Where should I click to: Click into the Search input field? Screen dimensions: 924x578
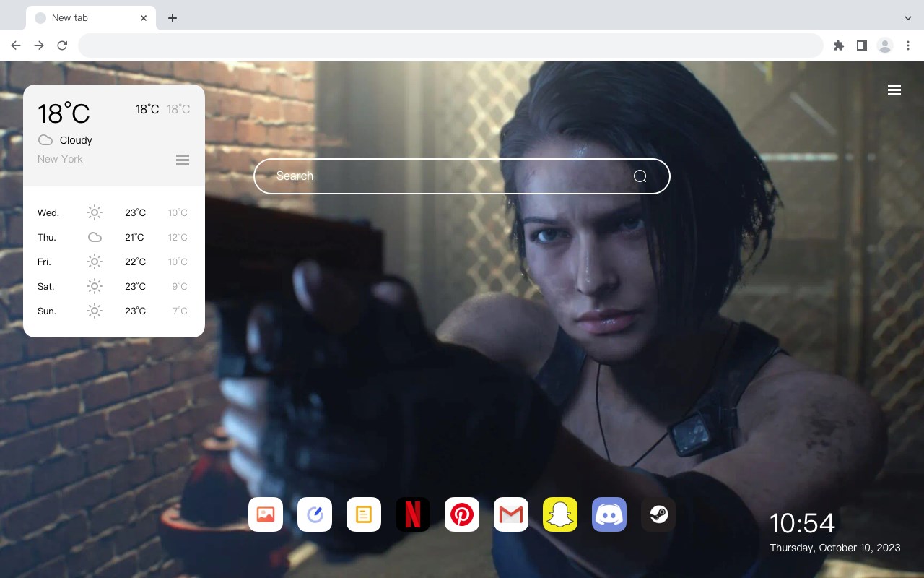(x=462, y=176)
